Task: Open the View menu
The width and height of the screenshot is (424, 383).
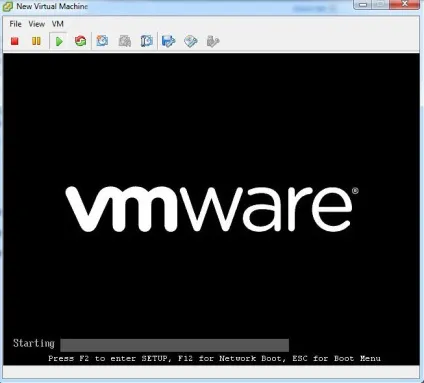Action: (36, 24)
